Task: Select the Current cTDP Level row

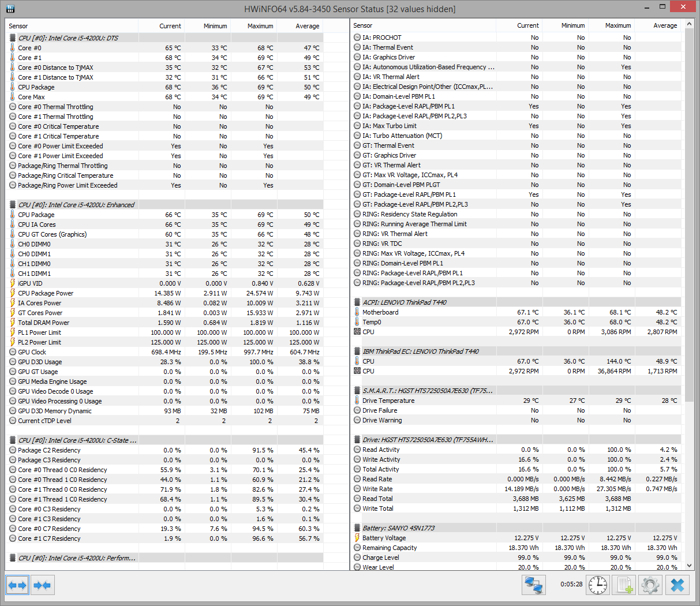Action: pyautogui.click(x=164, y=421)
